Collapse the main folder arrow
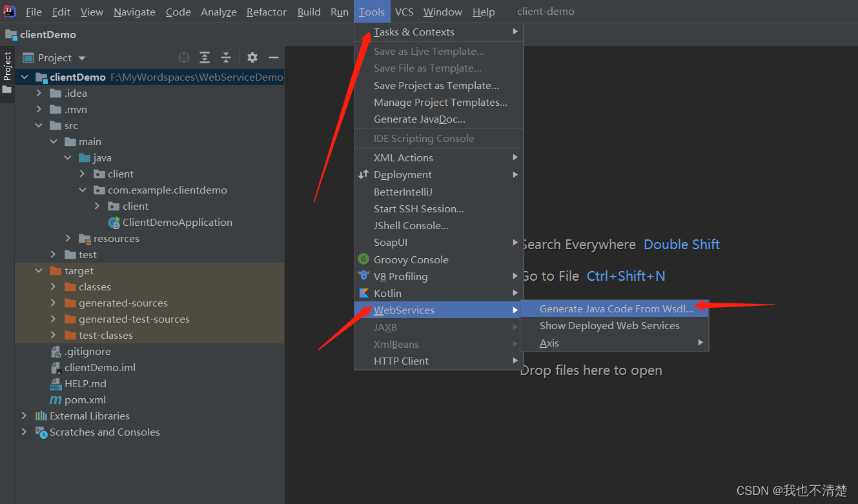The width and height of the screenshot is (858, 504). (54, 142)
